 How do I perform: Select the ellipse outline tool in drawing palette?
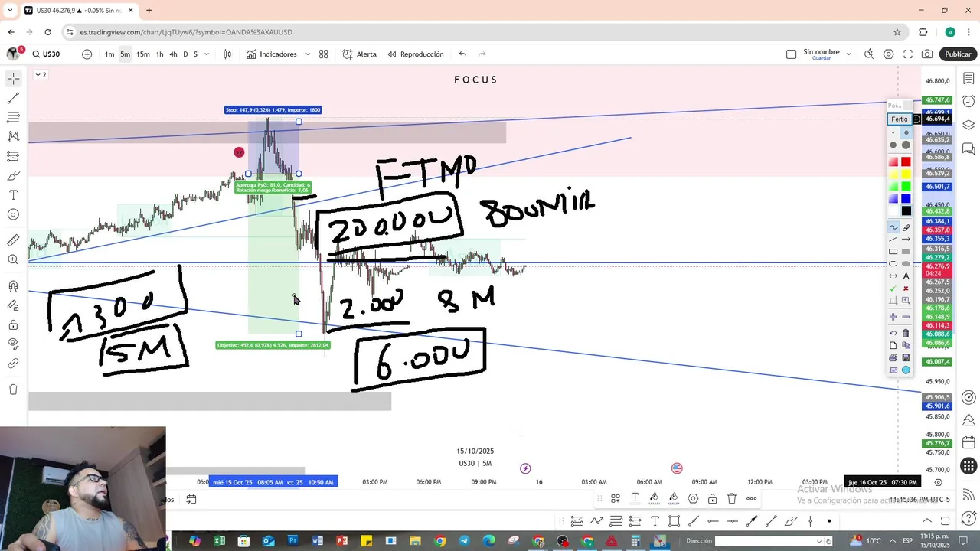coord(893,264)
